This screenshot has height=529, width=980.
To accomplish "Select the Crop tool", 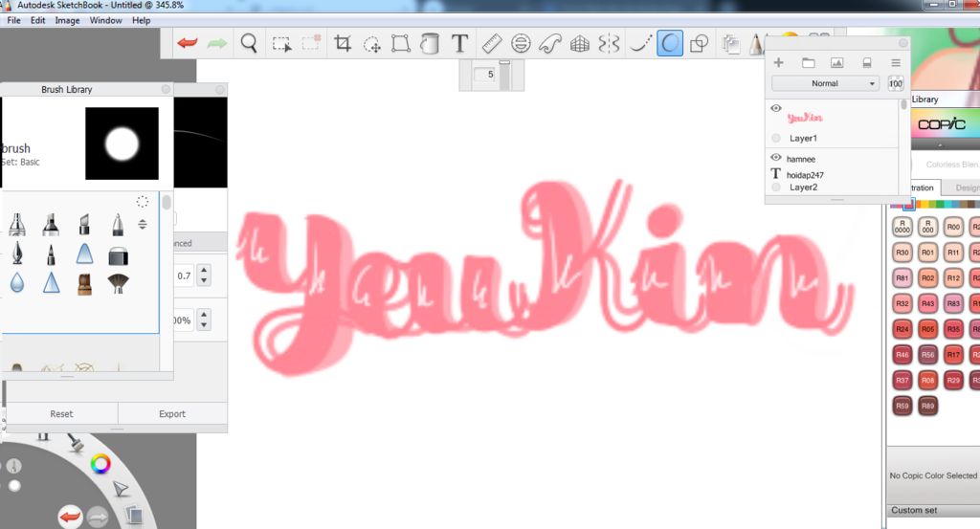I will coord(342,43).
